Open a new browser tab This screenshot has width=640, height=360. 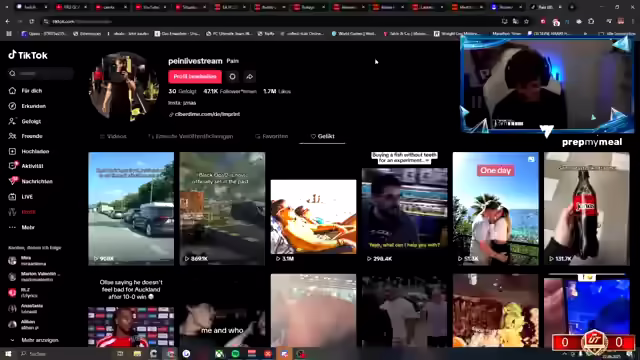pyautogui.click(x=572, y=7)
